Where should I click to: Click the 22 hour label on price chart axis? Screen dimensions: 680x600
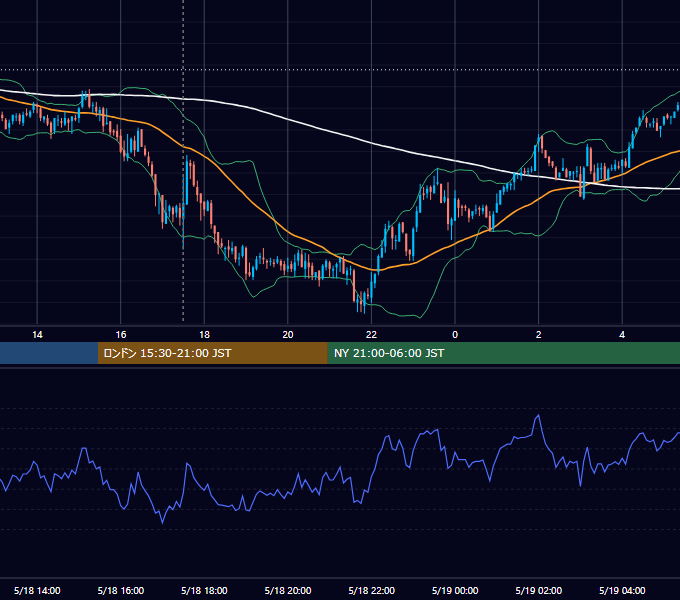[x=371, y=335]
